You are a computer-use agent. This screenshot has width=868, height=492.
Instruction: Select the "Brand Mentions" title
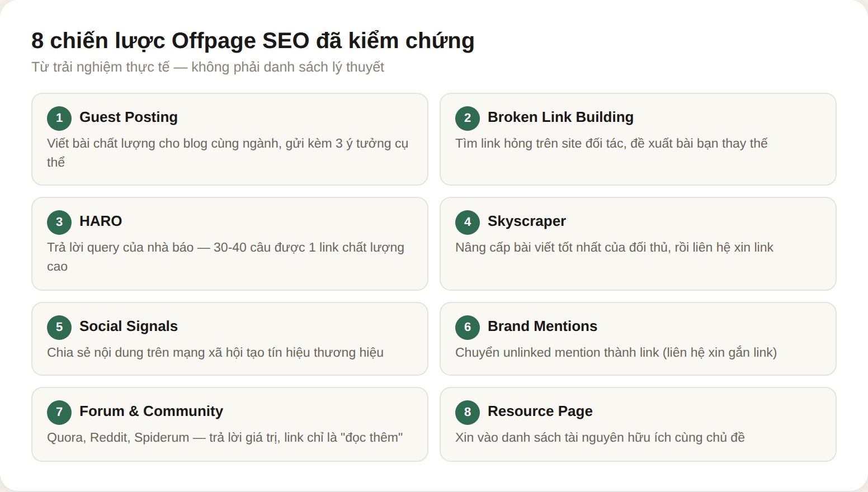click(x=542, y=327)
